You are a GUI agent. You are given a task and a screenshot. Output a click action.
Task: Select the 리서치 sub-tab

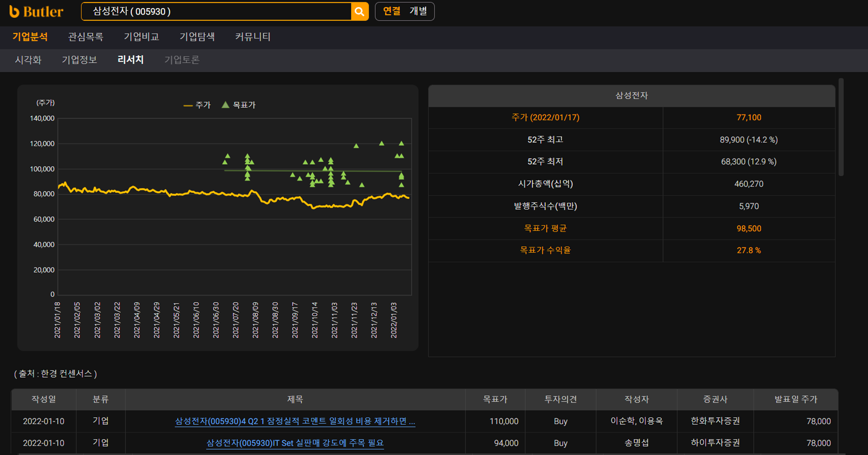130,60
